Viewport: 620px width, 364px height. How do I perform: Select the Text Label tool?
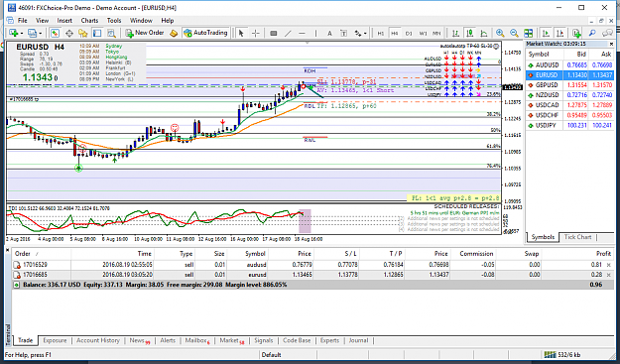(x=344, y=33)
